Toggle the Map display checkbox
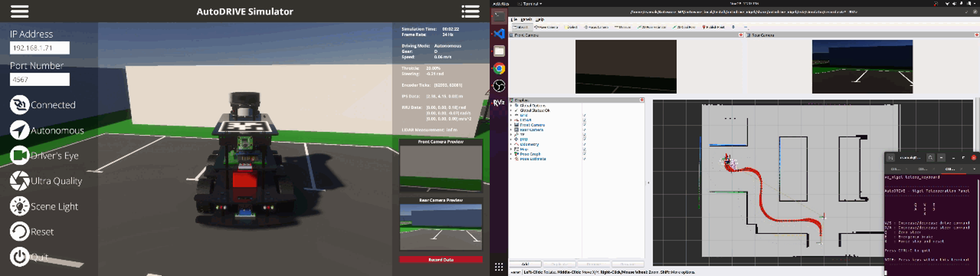Image resolution: width=980 pixels, height=276 pixels. pos(584,149)
